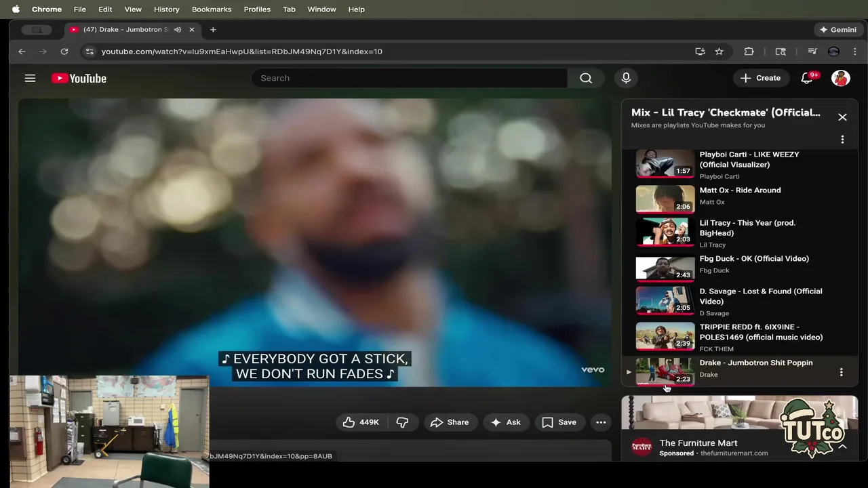
Task: Mute tab via speaker icon
Action: [x=178, y=30]
